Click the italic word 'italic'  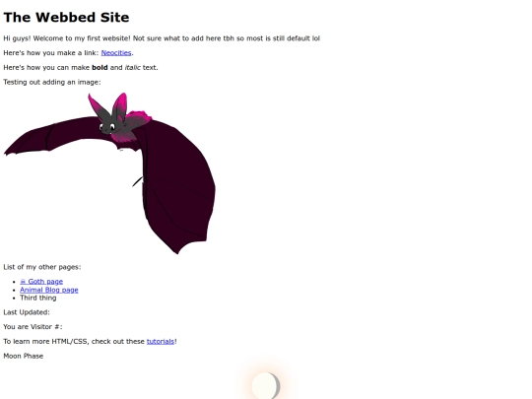coord(133,68)
